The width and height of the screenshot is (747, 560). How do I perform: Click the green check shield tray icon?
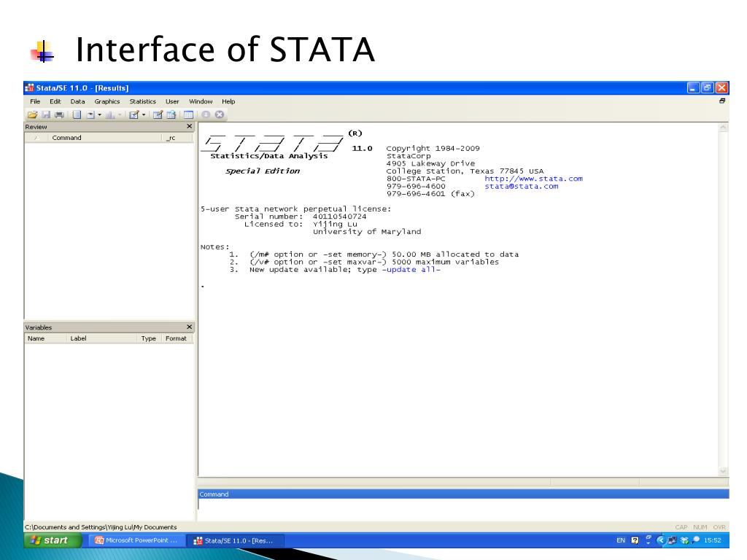684,540
